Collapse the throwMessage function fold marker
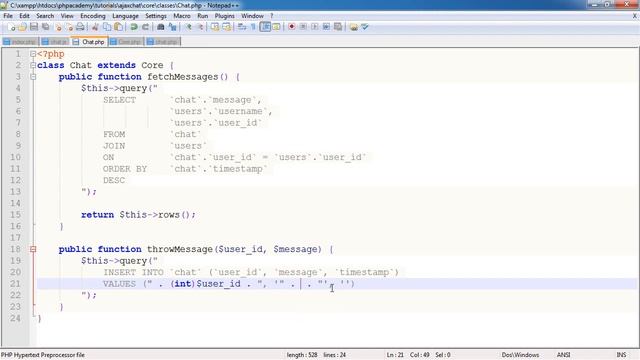This screenshot has width=640, height=360. tap(33, 249)
